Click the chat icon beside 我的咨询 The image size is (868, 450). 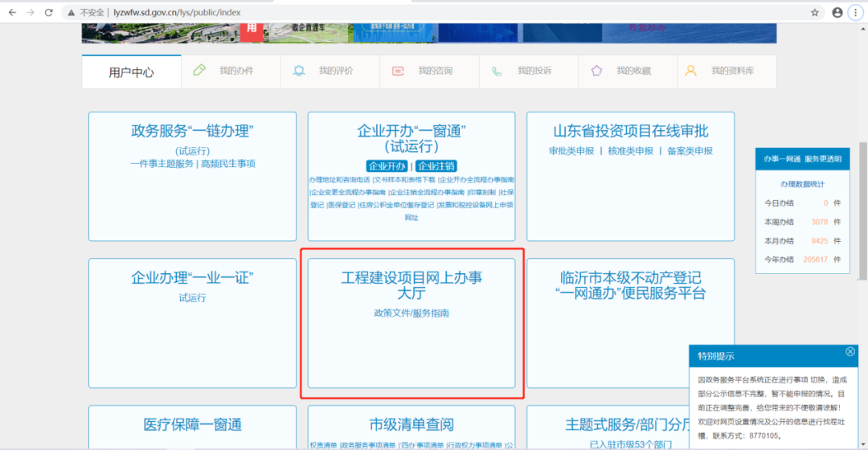pyautogui.click(x=398, y=71)
